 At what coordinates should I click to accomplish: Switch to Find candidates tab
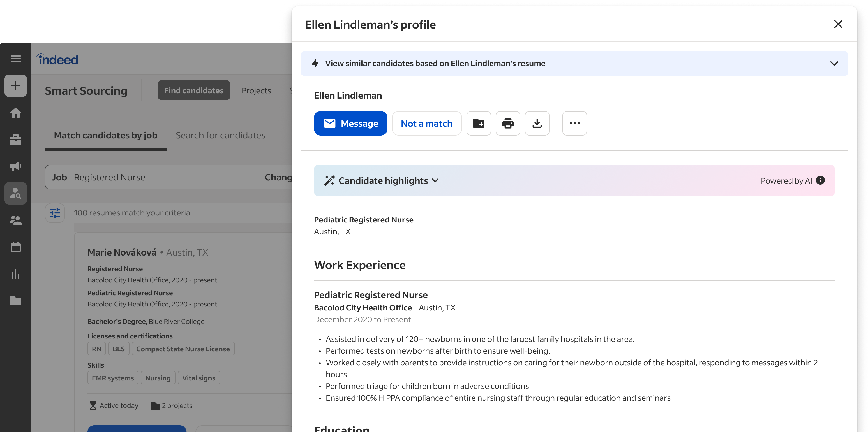click(x=194, y=90)
